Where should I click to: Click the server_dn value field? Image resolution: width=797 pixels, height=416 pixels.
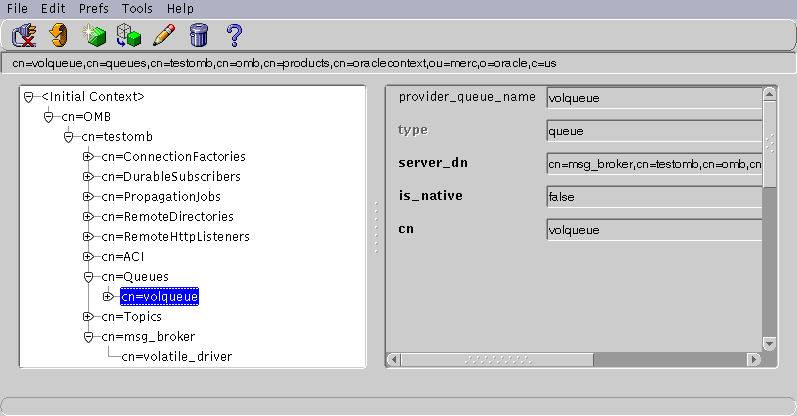pos(654,163)
